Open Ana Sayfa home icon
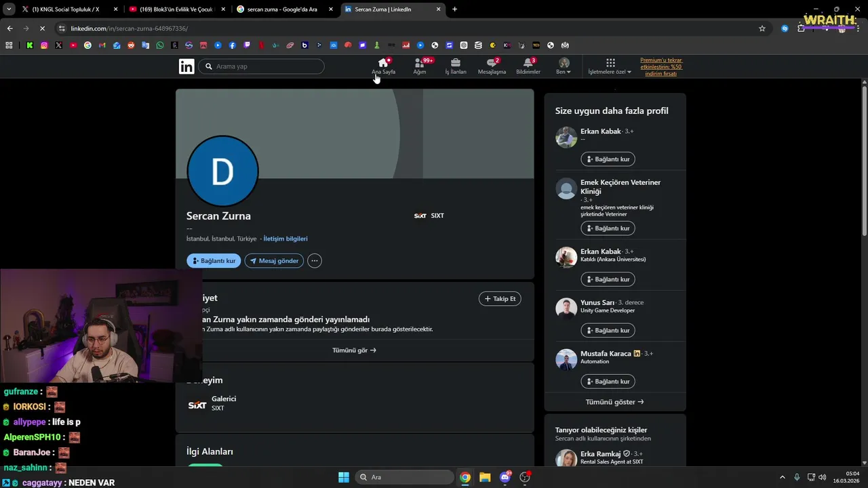This screenshot has width=868, height=488. coord(383,66)
